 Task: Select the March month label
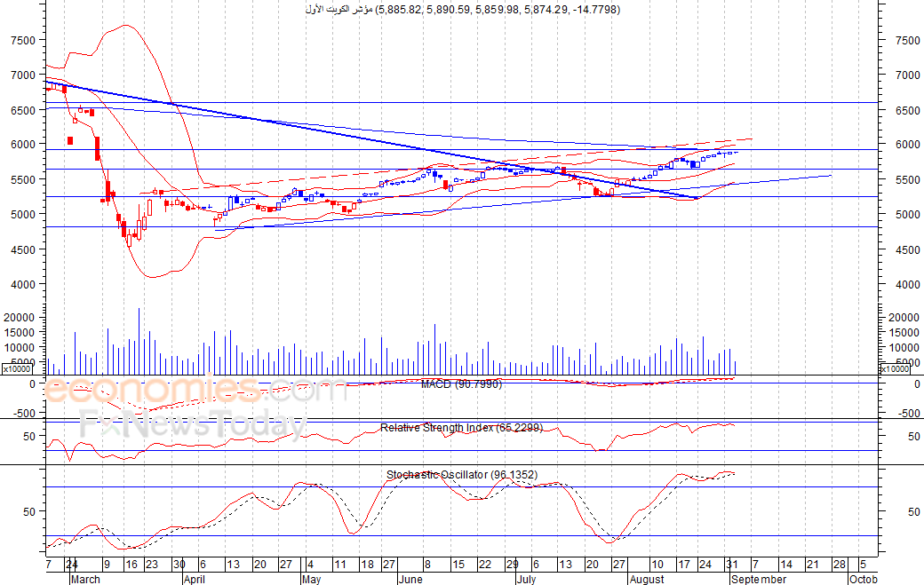[x=85, y=579]
